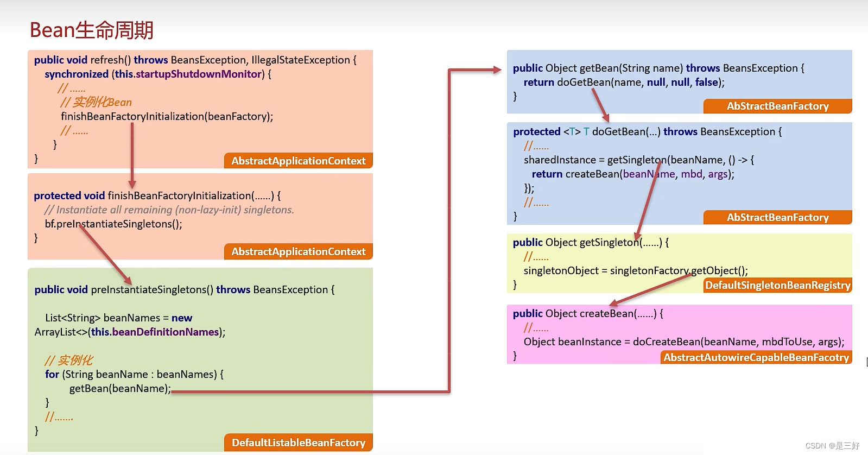Click the DefaultSingletonBeanRegistry label

[x=778, y=285]
